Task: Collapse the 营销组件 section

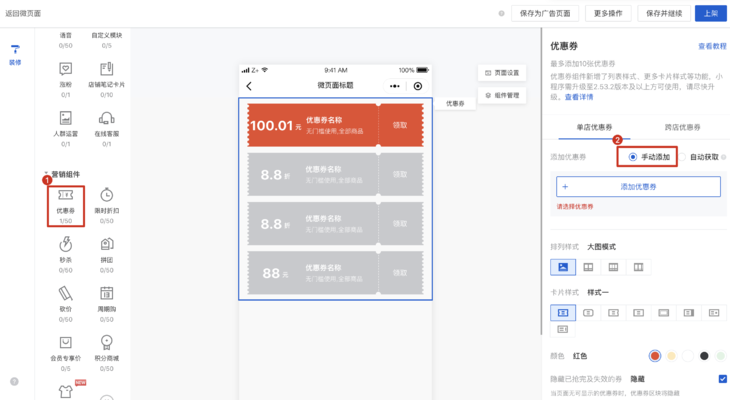Action: (45, 174)
